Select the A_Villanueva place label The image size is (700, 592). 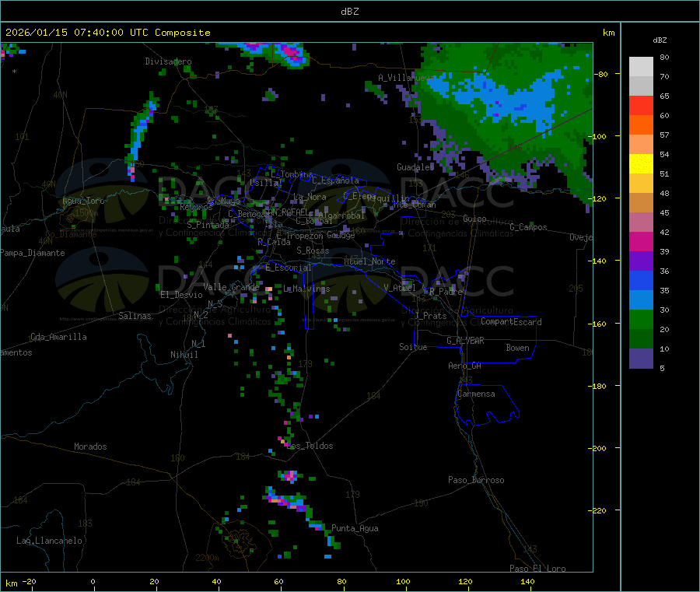[x=405, y=78]
